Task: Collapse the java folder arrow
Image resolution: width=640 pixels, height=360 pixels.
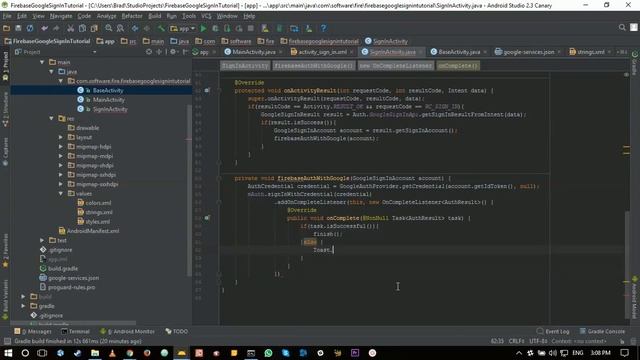Action: coord(51,71)
